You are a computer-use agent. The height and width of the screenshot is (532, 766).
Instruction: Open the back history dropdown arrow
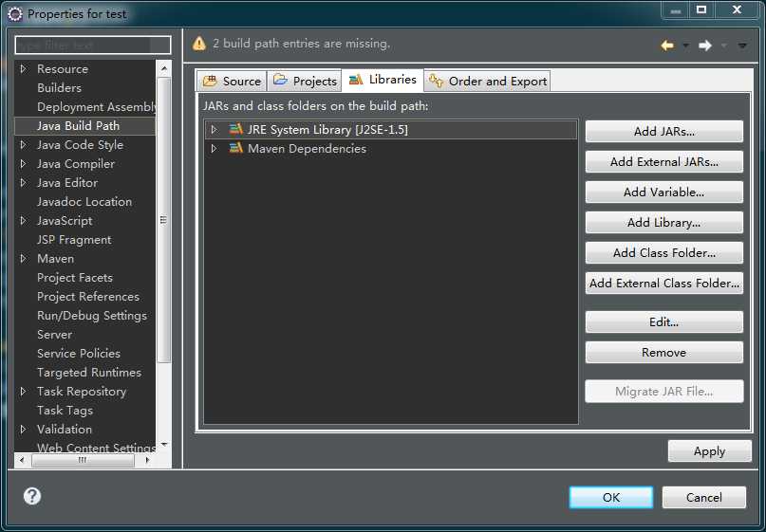point(686,46)
